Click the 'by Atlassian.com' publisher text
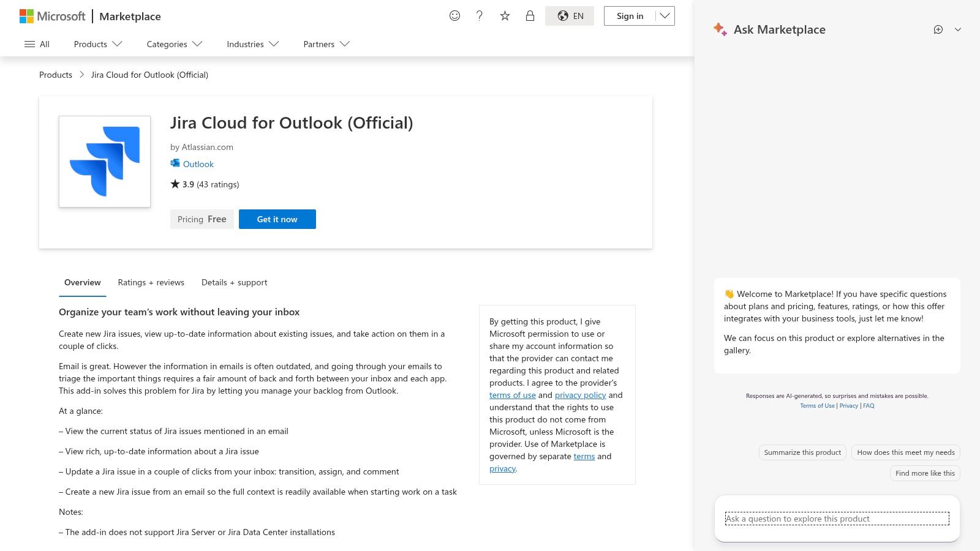Viewport: 980px width, 551px height. click(x=202, y=147)
